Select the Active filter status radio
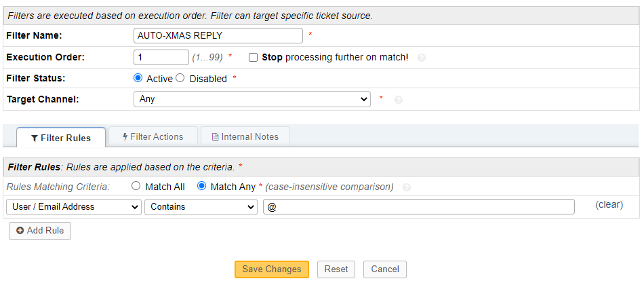This screenshot has width=644, height=300. pyautogui.click(x=138, y=78)
